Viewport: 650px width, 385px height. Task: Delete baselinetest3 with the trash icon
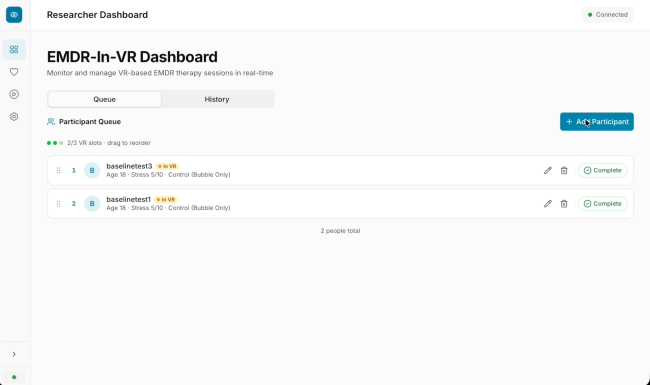(x=564, y=170)
